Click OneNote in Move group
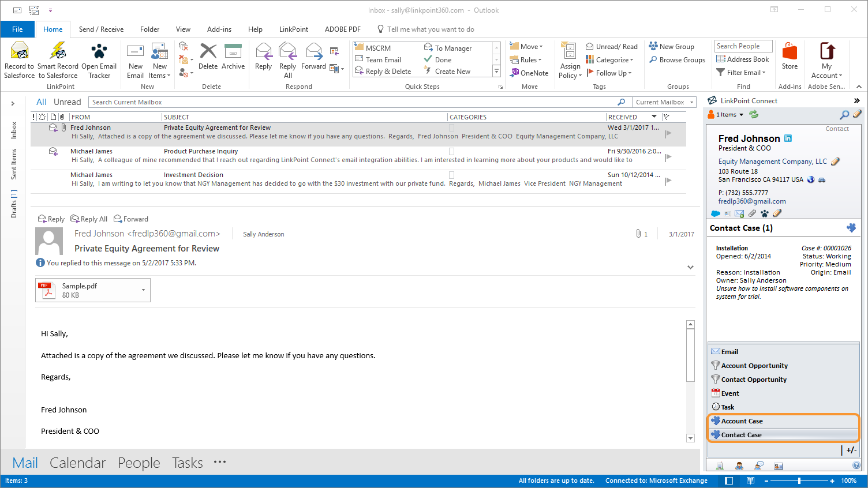Viewport: 868px width, 488px height. (529, 73)
